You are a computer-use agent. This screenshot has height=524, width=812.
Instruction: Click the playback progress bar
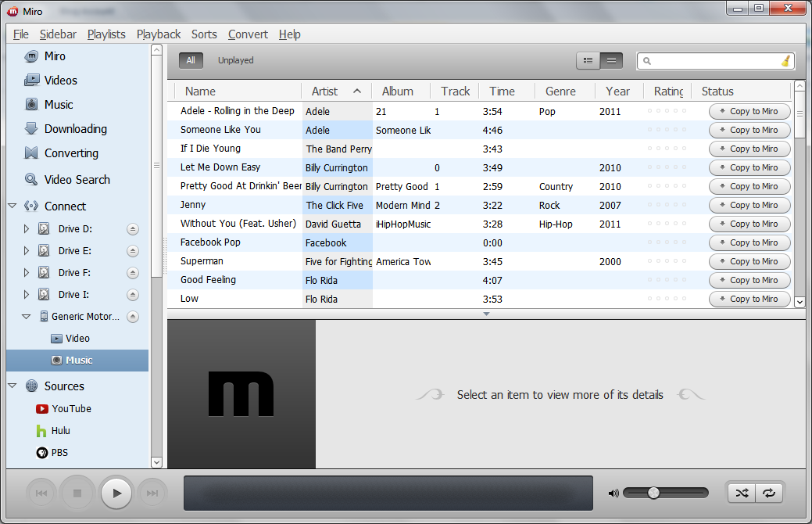point(388,493)
